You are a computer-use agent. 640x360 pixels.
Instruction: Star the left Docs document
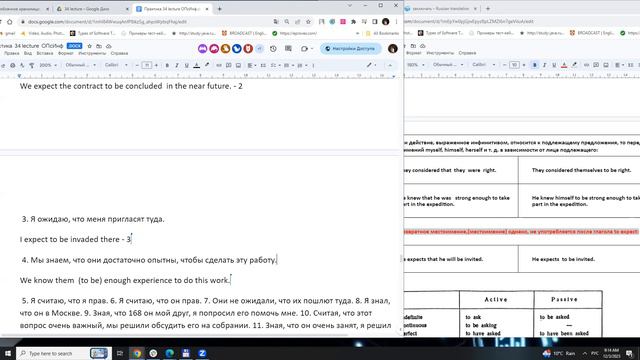point(89,46)
